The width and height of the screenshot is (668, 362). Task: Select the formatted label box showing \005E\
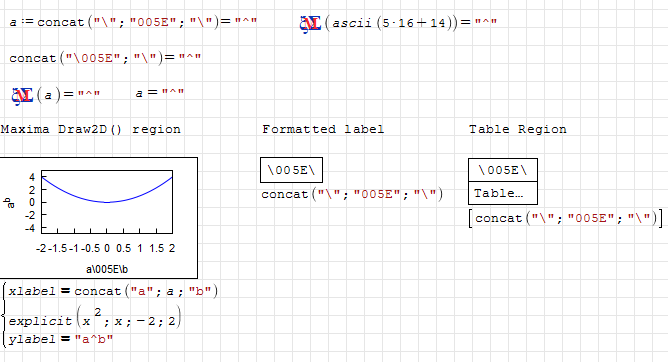291,170
